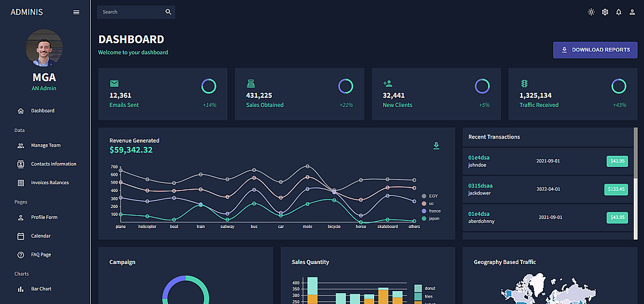The width and height of the screenshot is (644, 304).
Task: Toggle the EGY series legend item
Action: pos(430,196)
